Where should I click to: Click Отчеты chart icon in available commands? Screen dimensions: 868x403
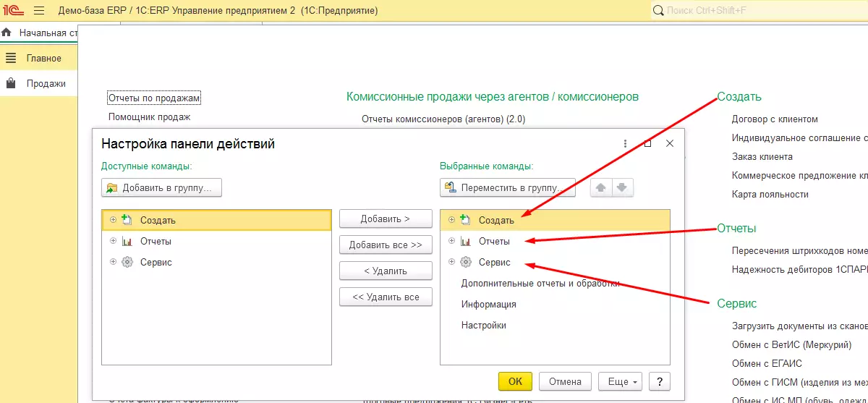point(127,241)
